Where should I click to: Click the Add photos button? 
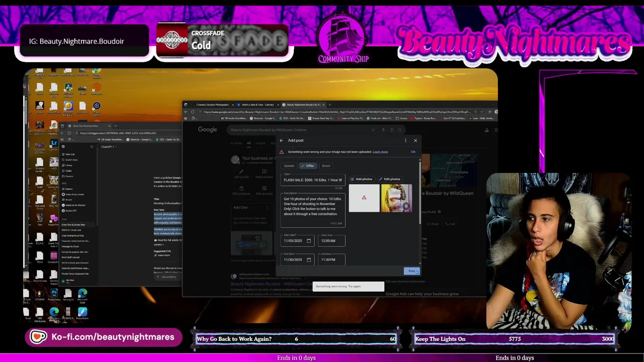pos(361,179)
